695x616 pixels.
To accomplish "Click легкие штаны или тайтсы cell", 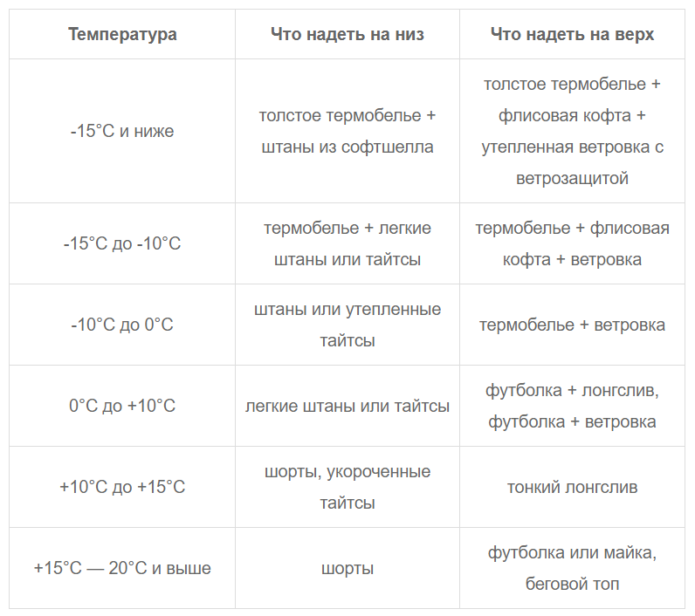I will pos(347,406).
